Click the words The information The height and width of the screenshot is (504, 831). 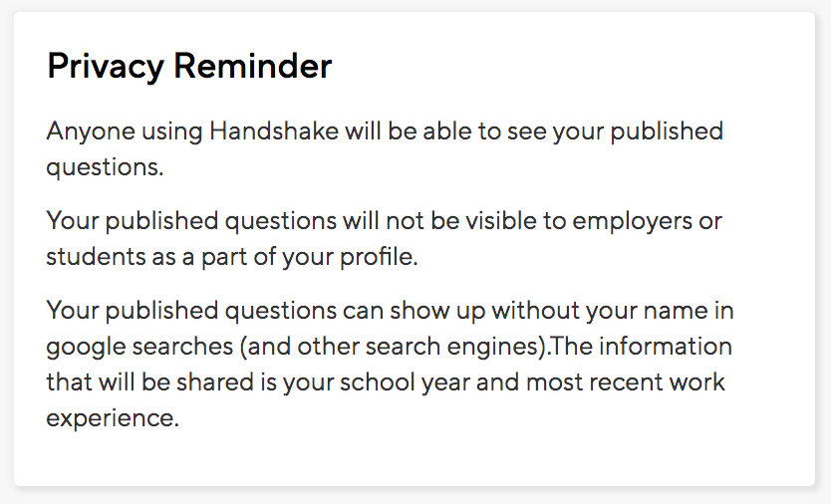pos(642,346)
